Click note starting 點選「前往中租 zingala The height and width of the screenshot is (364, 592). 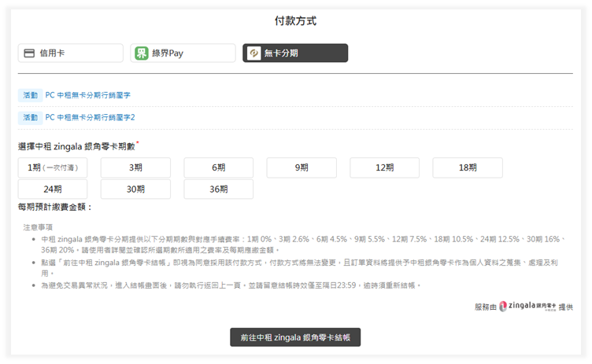[299, 268]
